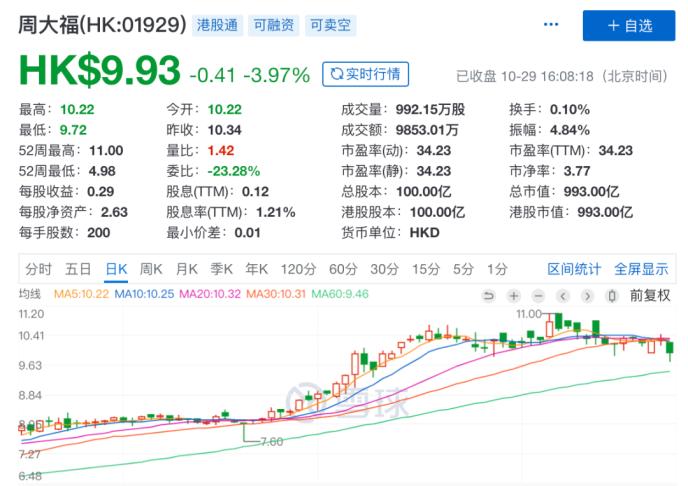
Task: Switch to the 120分 interval tab
Action: (298, 269)
